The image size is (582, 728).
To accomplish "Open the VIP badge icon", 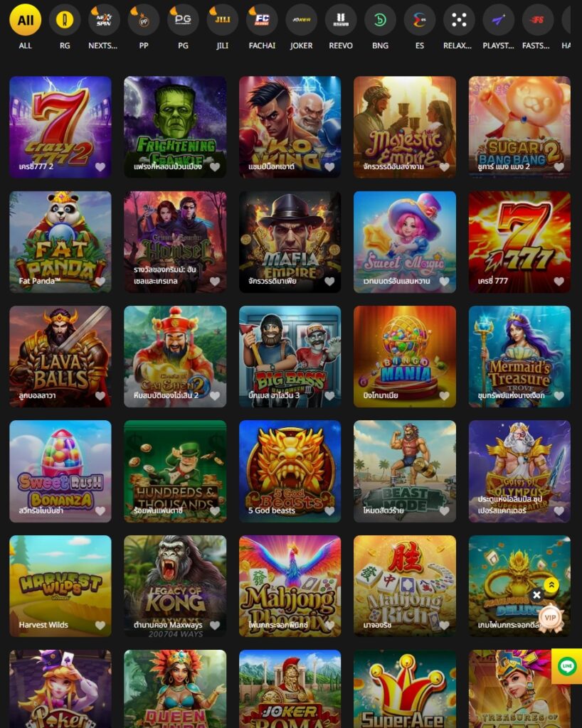I will click(551, 618).
